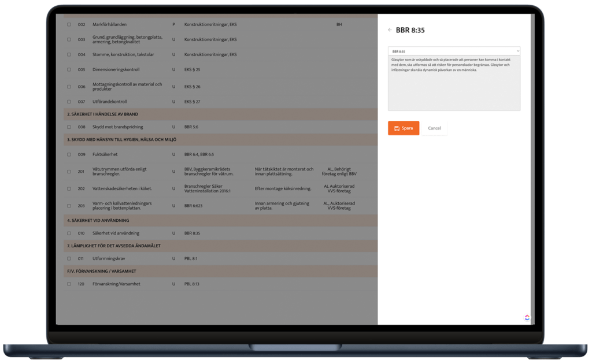This screenshot has width=592, height=364.
Task: Open the Utförandekontroll row entry
Action: [x=109, y=102]
